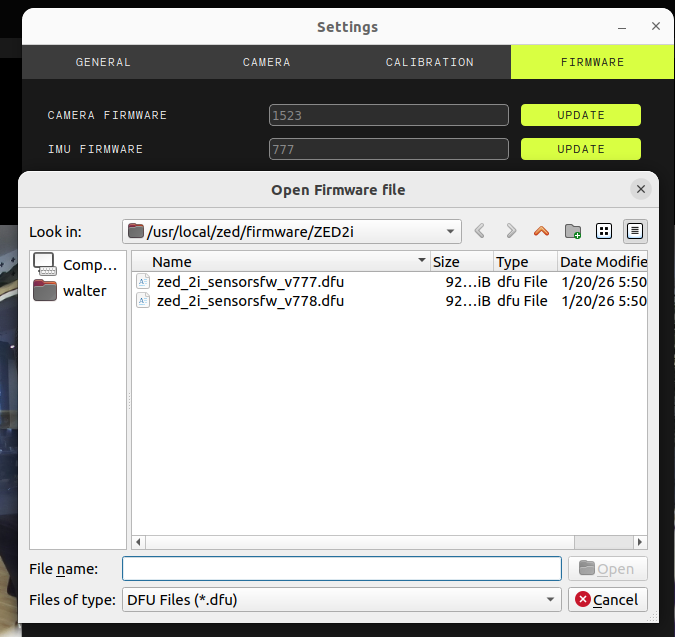Open the Calibration settings tab

coord(430,62)
